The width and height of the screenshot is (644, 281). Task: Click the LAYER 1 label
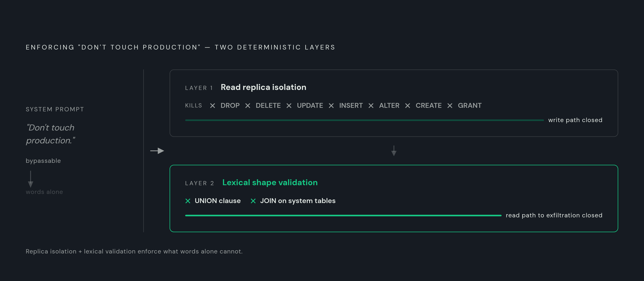click(x=199, y=88)
